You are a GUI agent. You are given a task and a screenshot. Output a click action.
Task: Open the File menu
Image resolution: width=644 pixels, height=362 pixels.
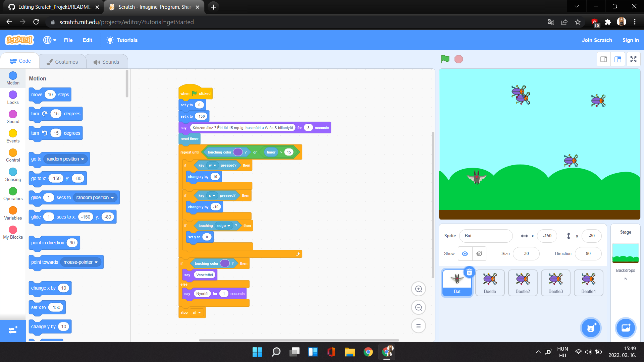pos(68,40)
